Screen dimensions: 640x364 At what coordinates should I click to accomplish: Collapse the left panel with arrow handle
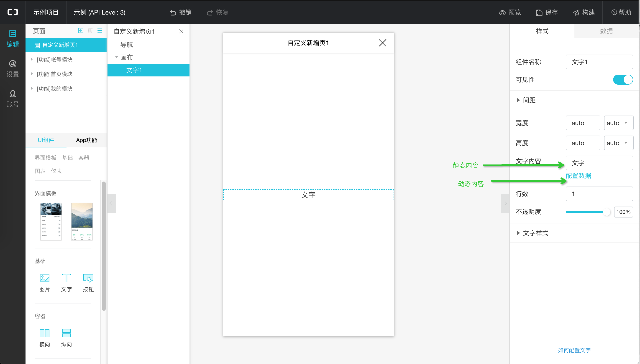(x=111, y=203)
